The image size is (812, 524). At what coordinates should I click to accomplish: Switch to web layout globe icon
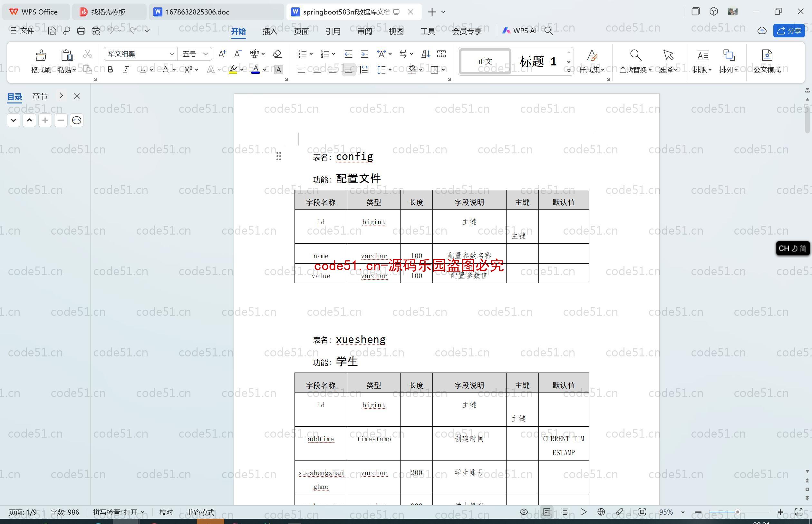(601, 512)
